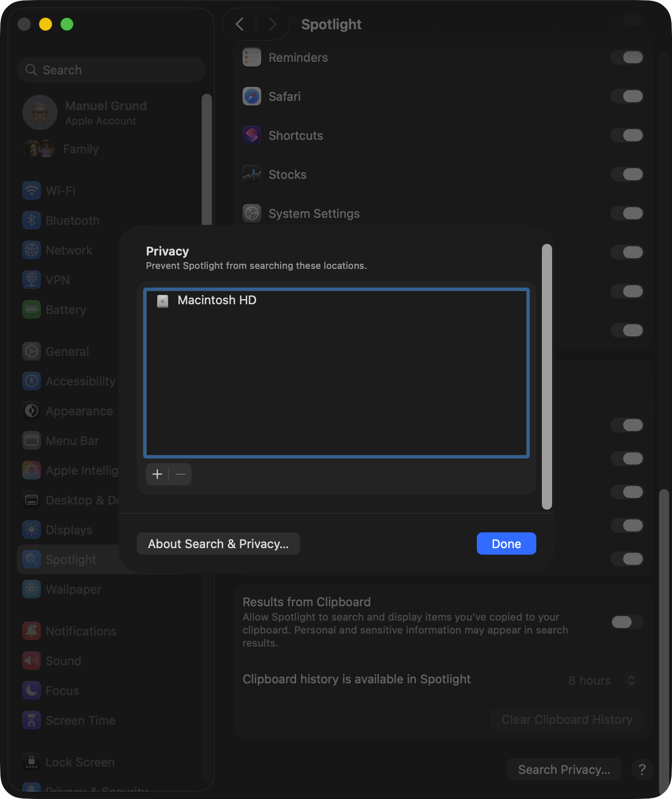The image size is (672, 799).
Task: Select the General gear icon in sidebar
Action: [x=32, y=351]
